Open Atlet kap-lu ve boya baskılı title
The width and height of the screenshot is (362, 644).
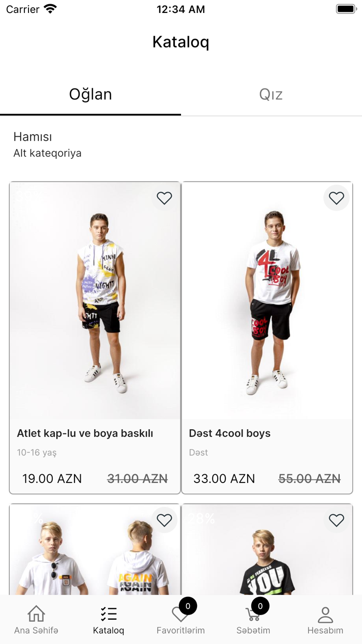[85, 433]
